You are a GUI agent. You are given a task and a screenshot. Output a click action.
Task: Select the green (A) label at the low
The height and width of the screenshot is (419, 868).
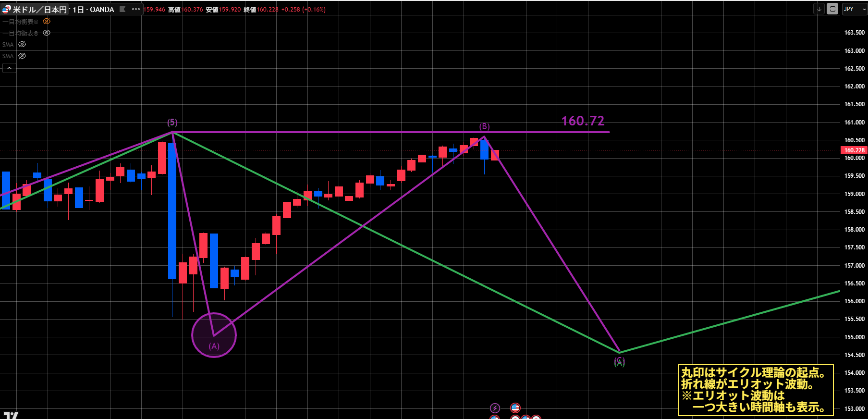[620, 362]
